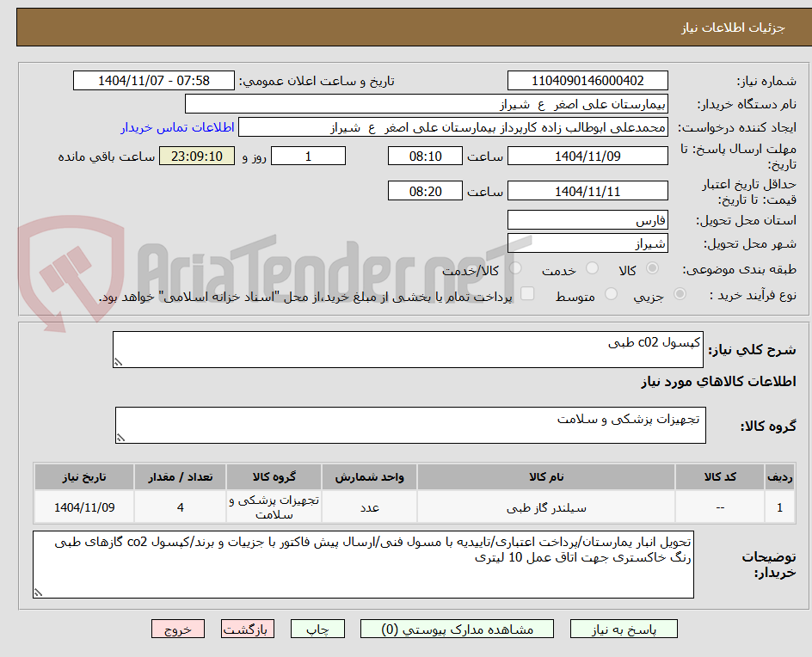Click the deadline time field 08:10

(425, 156)
